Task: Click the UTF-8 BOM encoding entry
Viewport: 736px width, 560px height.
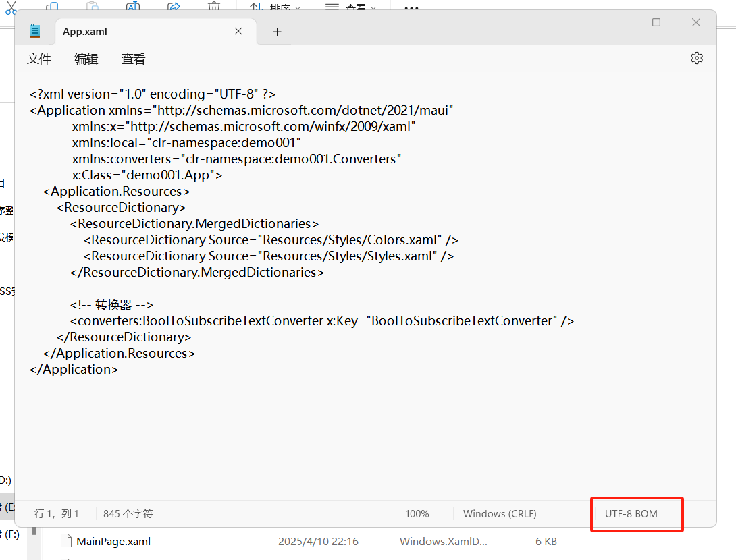Action: tap(631, 513)
